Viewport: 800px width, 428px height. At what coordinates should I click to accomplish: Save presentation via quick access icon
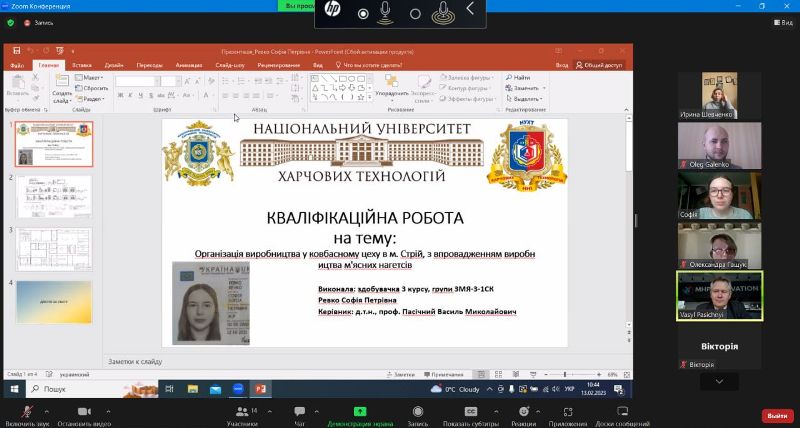[17, 51]
